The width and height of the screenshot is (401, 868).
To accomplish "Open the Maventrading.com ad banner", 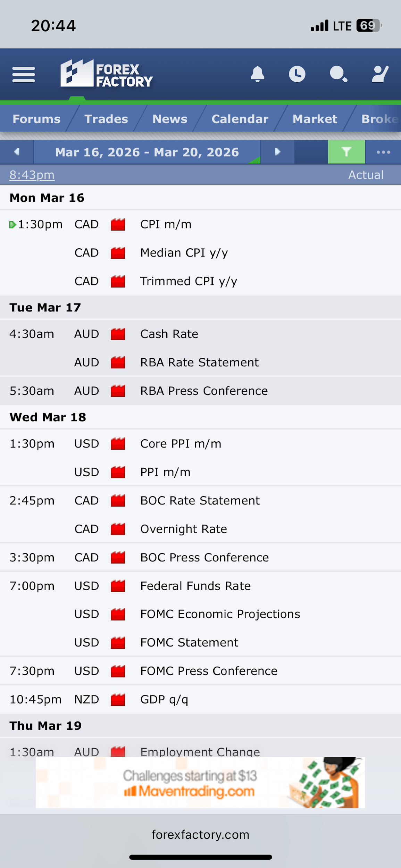I will 200,783.
